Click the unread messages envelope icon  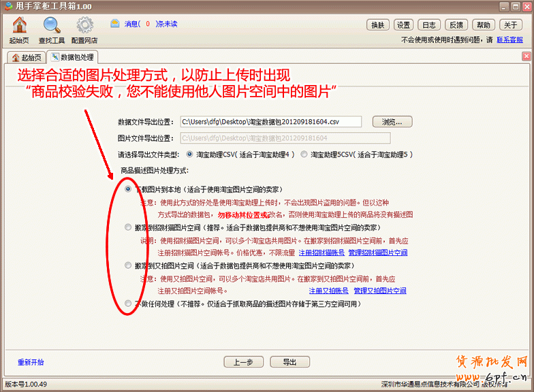(115, 24)
